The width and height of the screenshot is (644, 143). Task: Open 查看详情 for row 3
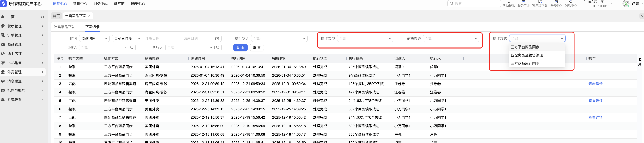point(596,84)
